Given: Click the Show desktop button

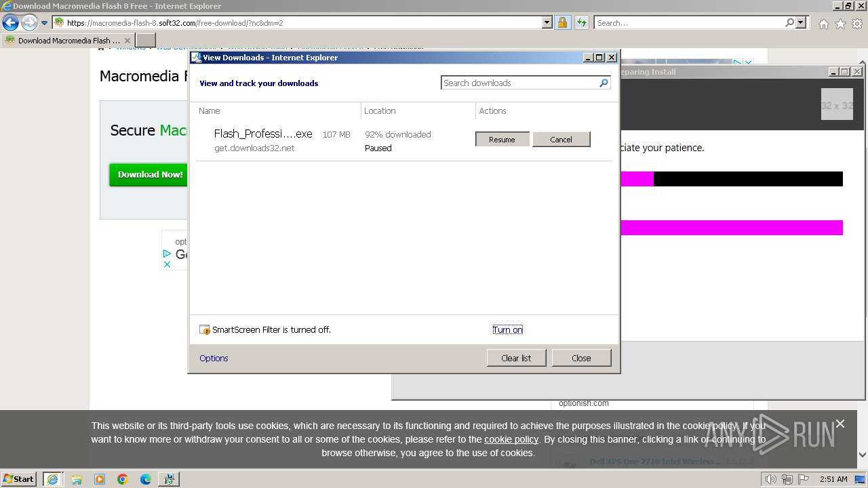Looking at the screenshot, I should tap(861, 479).
